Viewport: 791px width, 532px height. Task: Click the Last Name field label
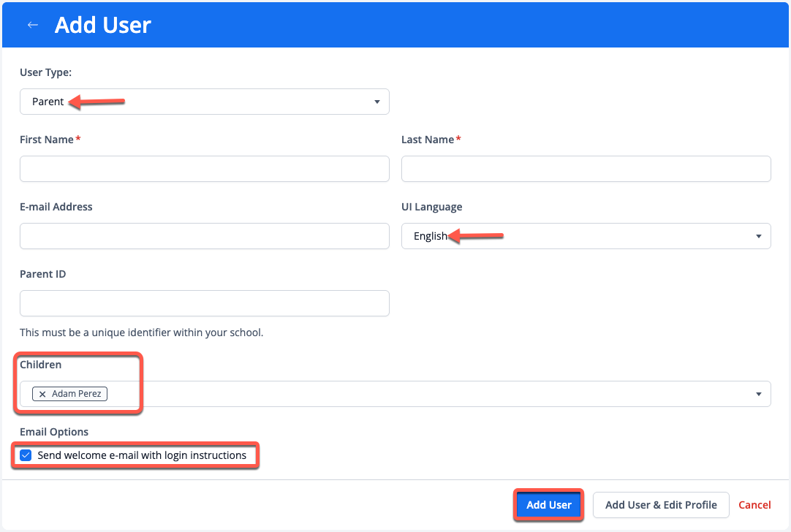click(428, 140)
